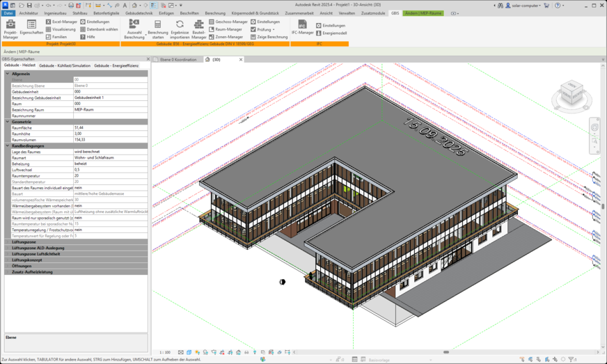607x364 pixels.
Task: Open the Hilfe tool
Action: (88, 37)
